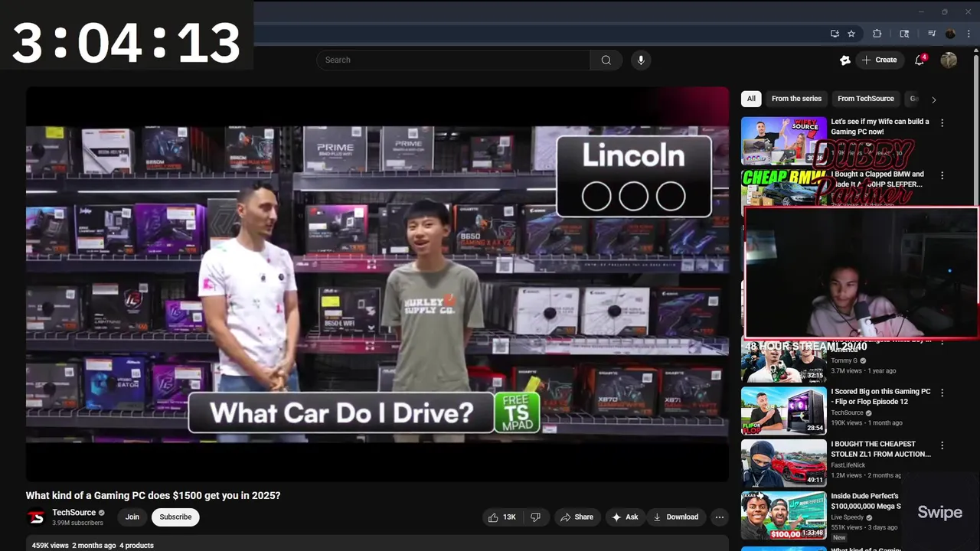980x551 pixels.
Task: Open the tab search icon in browser toolbar
Action: (x=904, y=34)
